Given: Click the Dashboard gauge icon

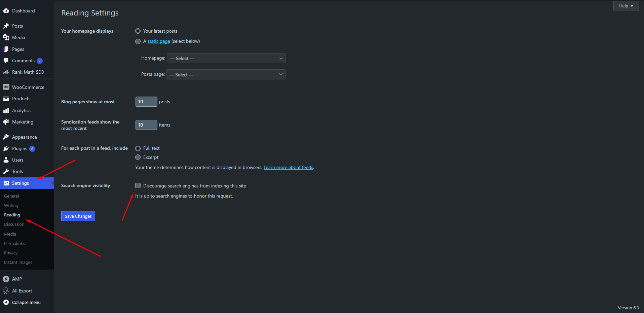Looking at the screenshot, I should tap(6, 11).
